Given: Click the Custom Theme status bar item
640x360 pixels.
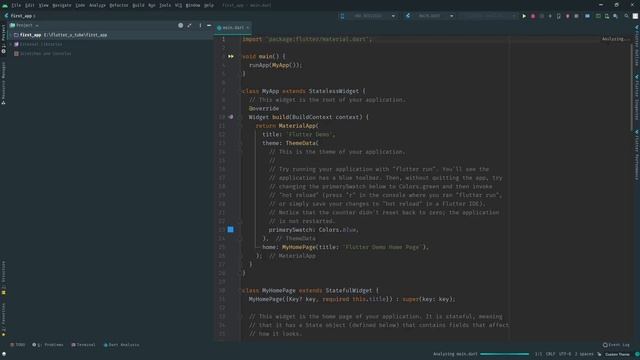Looking at the screenshot, I should [x=617, y=354].
